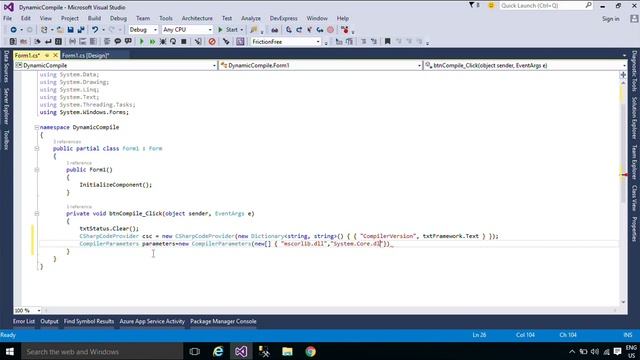
Task: Click the split editor handle above the scrollbar
Action: click(x=623, y=75)
